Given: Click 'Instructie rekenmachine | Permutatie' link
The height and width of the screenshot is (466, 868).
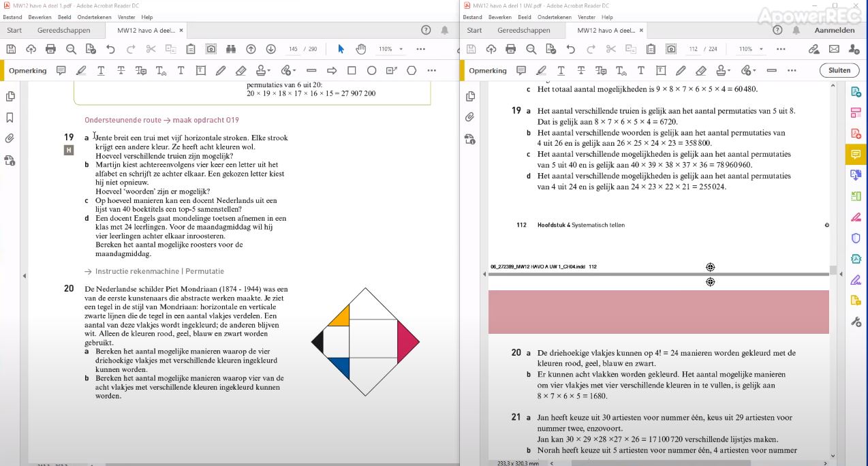Looking at the screenshot, I should point(159,271).
